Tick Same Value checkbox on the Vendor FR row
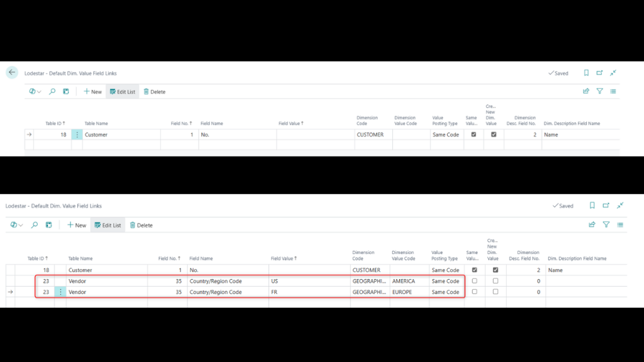Viewport: 644px width, 362px height. [x=474, y=292]
